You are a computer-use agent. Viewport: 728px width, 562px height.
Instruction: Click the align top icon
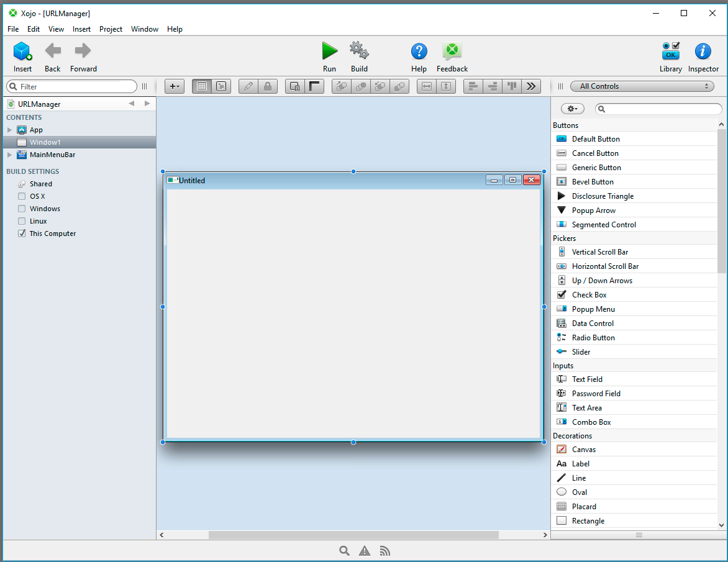point(512,86)
